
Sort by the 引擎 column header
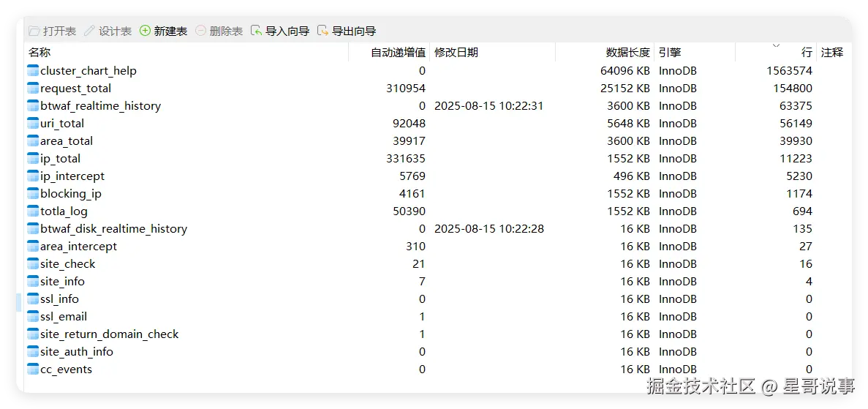tap(670, 53)
